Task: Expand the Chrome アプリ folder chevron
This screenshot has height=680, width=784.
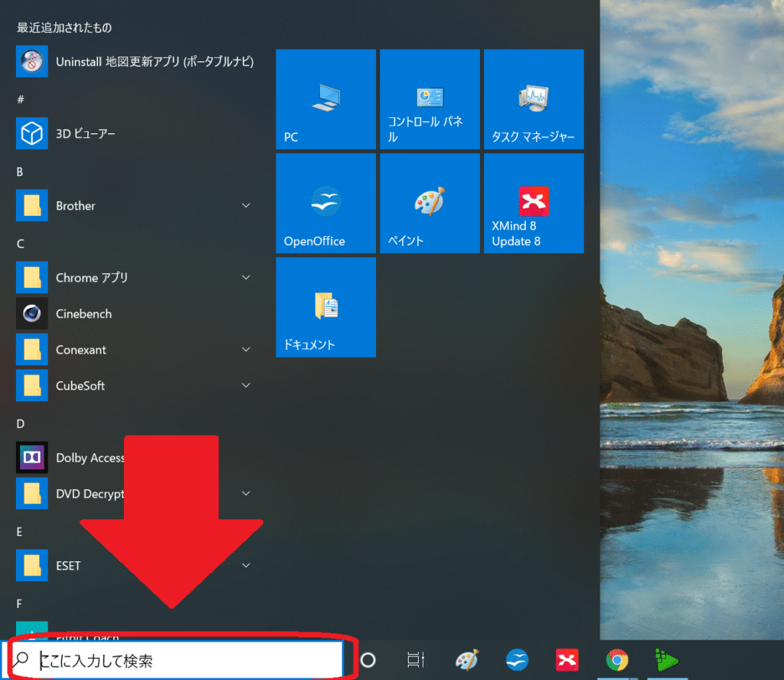Action: (246, 277)
